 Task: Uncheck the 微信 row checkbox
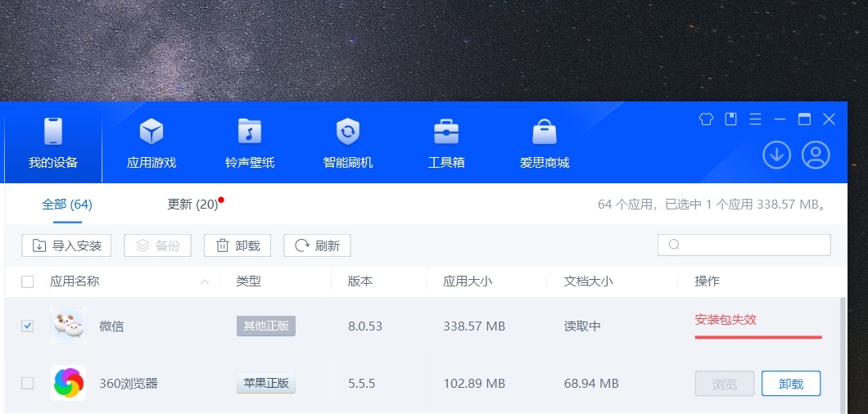[x=27, y=326]
